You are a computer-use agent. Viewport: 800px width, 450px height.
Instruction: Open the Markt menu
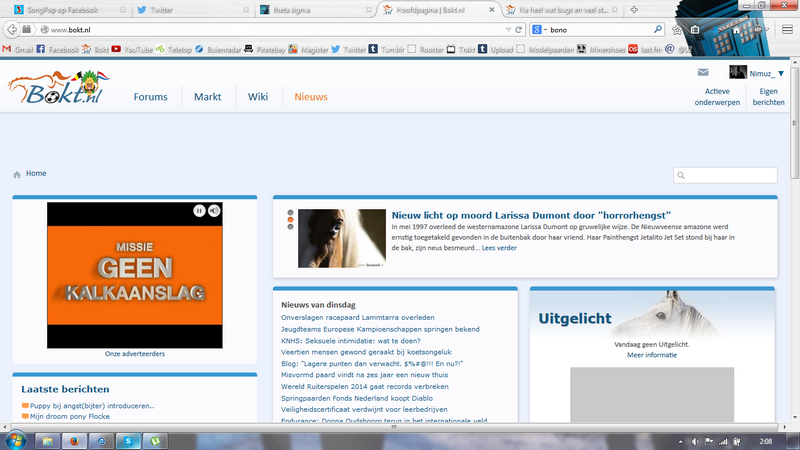pos(208,97)
